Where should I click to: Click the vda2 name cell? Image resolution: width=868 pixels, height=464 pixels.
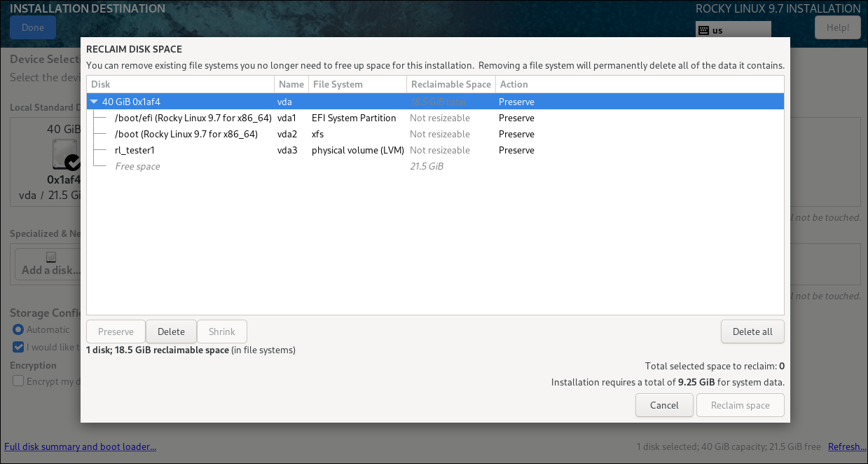(x=287, y=134)
